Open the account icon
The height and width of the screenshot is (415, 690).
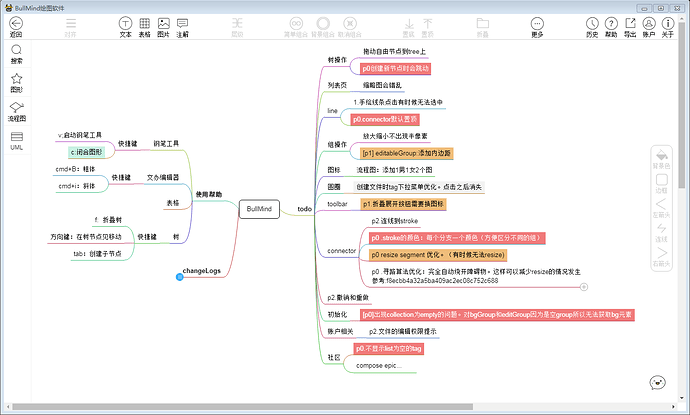tap(649, 23)
